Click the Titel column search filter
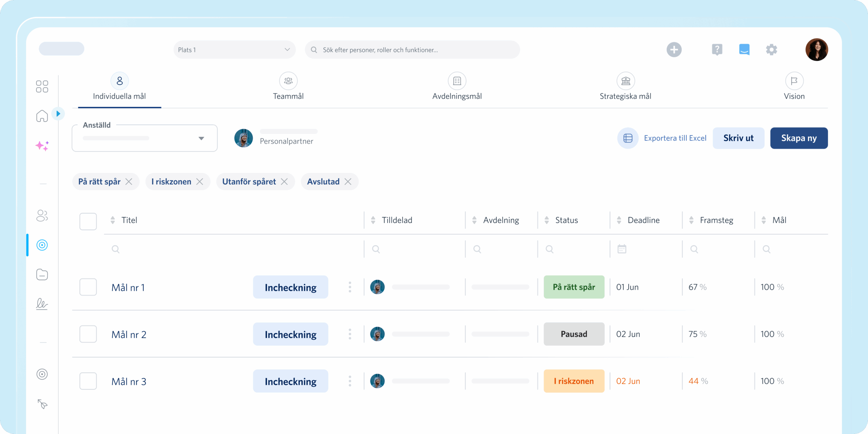Viewport: 868px width, 434px height. 116,249
